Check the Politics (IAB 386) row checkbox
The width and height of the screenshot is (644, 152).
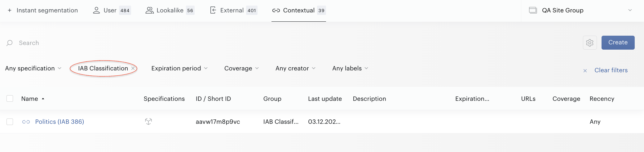(10, 122)
